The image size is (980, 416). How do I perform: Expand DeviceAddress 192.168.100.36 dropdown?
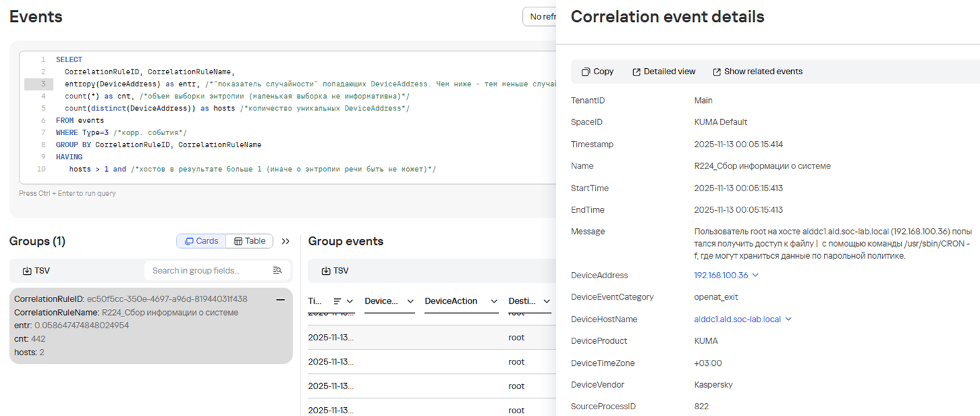pos(756,276)
